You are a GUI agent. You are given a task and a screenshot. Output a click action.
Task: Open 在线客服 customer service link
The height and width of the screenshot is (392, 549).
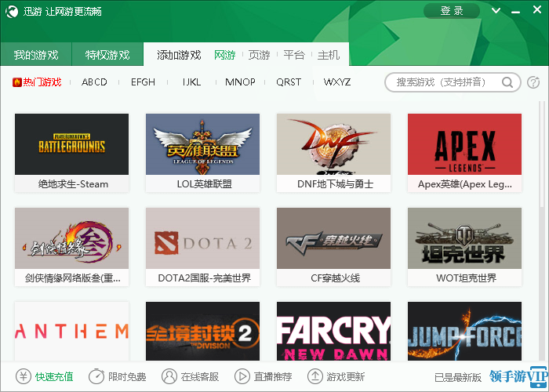tap(200, 377)
